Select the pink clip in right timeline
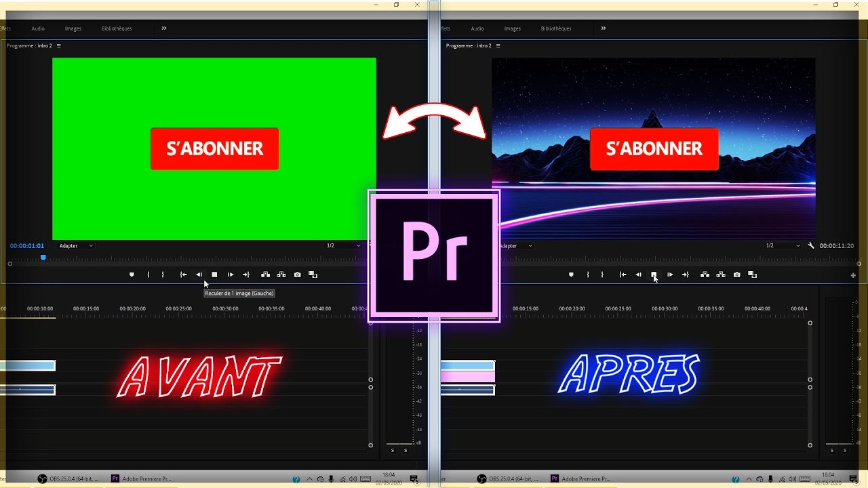Image resolution: width=868 pixels, height=488 pixels. click(x=468, y=377)
